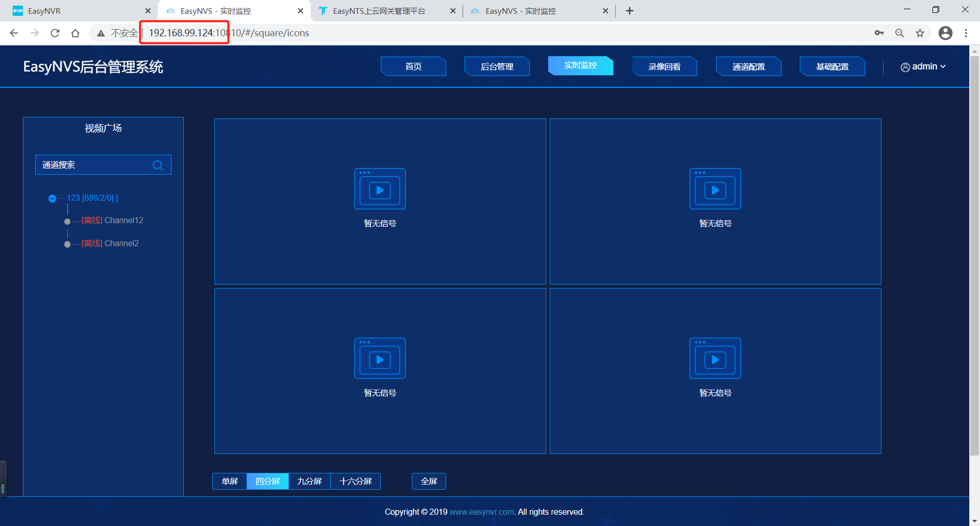Bookmark this page with the star icon

point(920,33)
